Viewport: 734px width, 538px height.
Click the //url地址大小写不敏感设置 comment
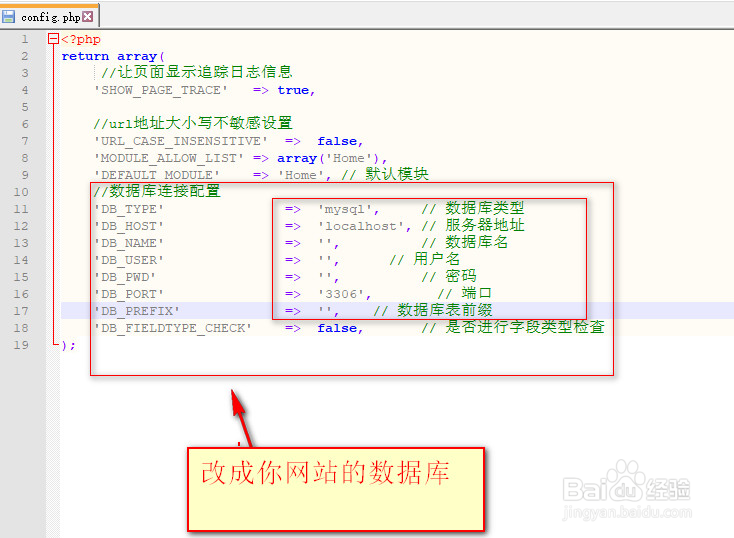tap(193, 123)
